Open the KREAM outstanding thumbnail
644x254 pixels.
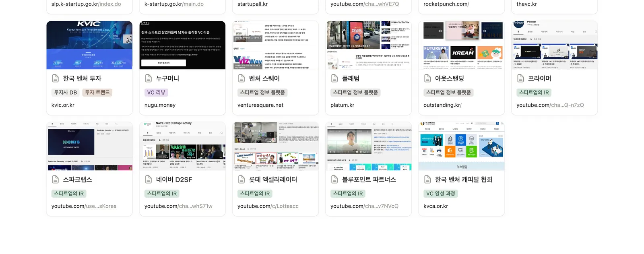(461, 45)
